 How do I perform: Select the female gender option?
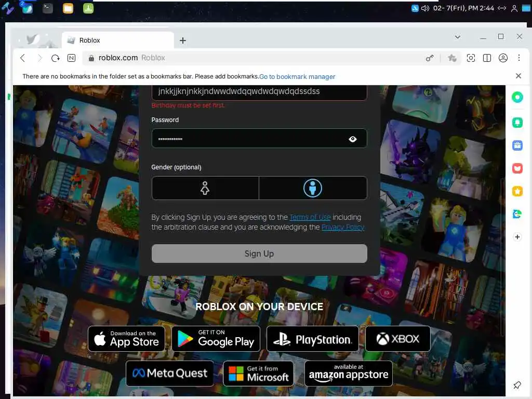click(205, 188)
